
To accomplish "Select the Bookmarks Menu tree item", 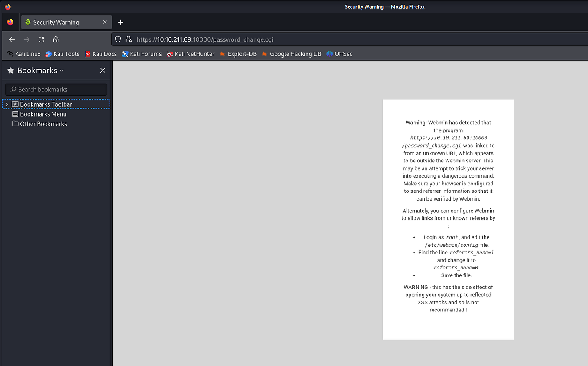I will click(x=43, y=114).
